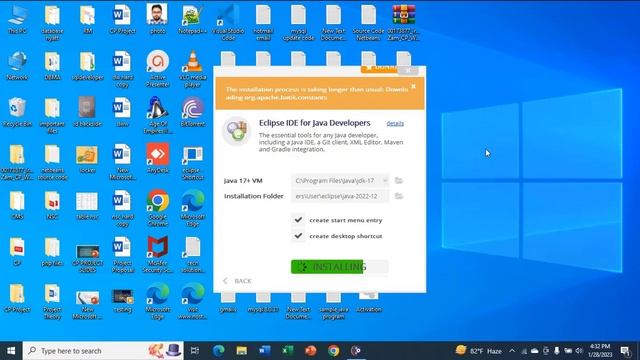640x360 pixels.
Task: Select the This PC desktop icon
Action: click(x=17, y=20)
